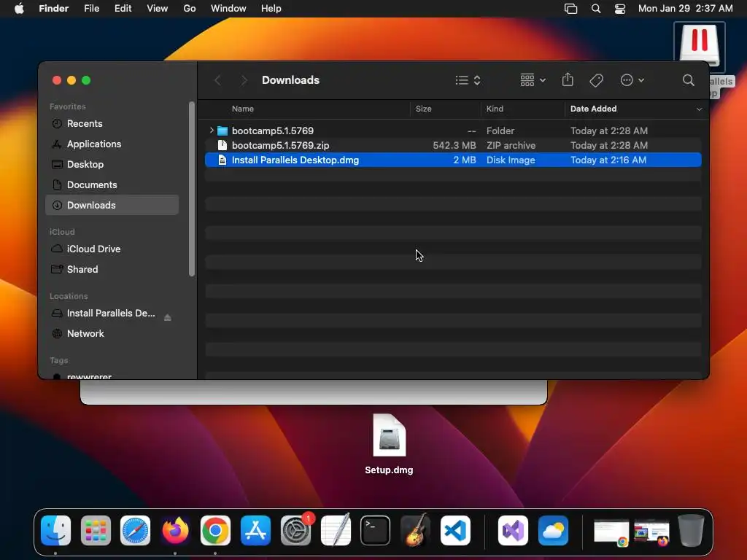Open the More actions ellipsis menu
This screenshot has height=560, width=747.
(632, 80)
